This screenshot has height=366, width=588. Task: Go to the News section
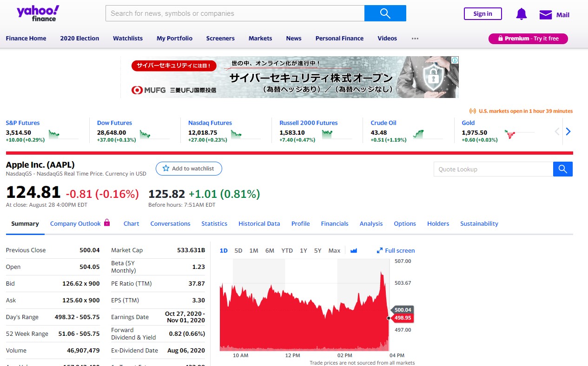[294, 39]
